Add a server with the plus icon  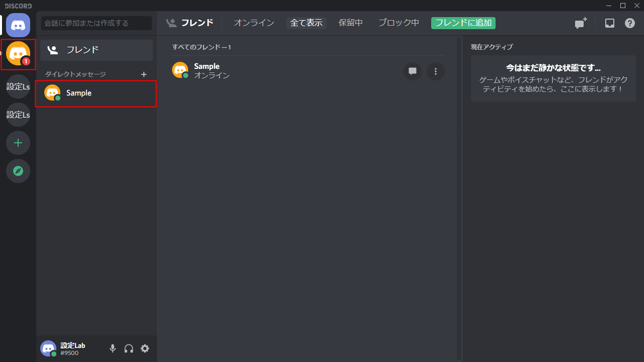pos(18,143)
